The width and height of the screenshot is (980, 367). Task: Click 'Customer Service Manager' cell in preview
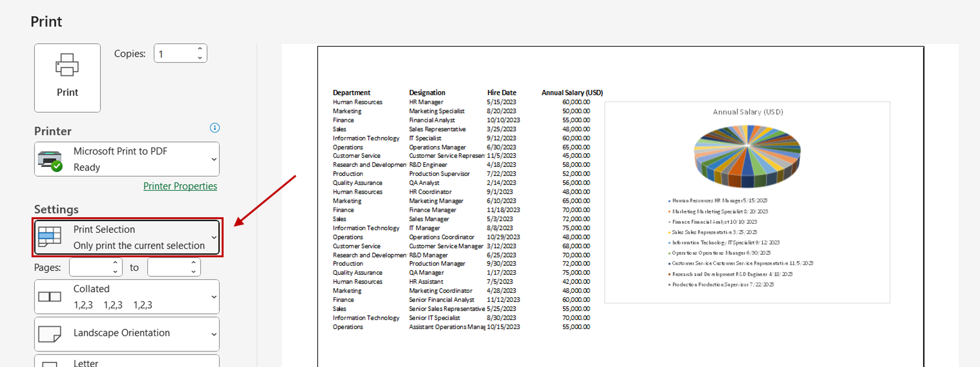pyautogui.click(x=446, y=246)
